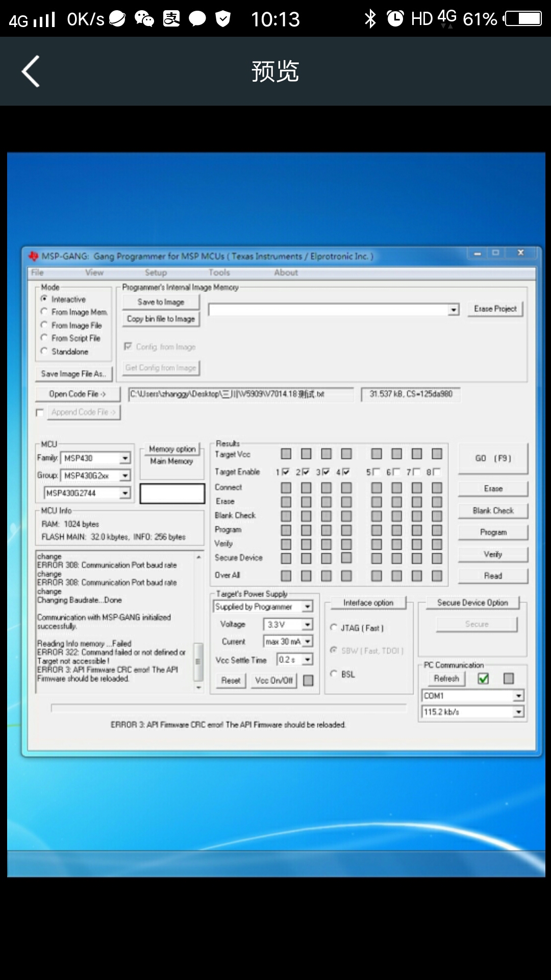The height and width of the screenshot is (980, 551).
Task: Click the Memory option button
Action: (x=172, y=449)
